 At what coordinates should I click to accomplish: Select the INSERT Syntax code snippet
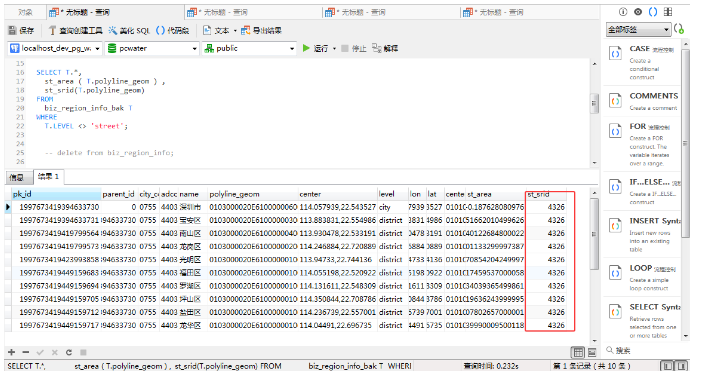coord(642,234)
